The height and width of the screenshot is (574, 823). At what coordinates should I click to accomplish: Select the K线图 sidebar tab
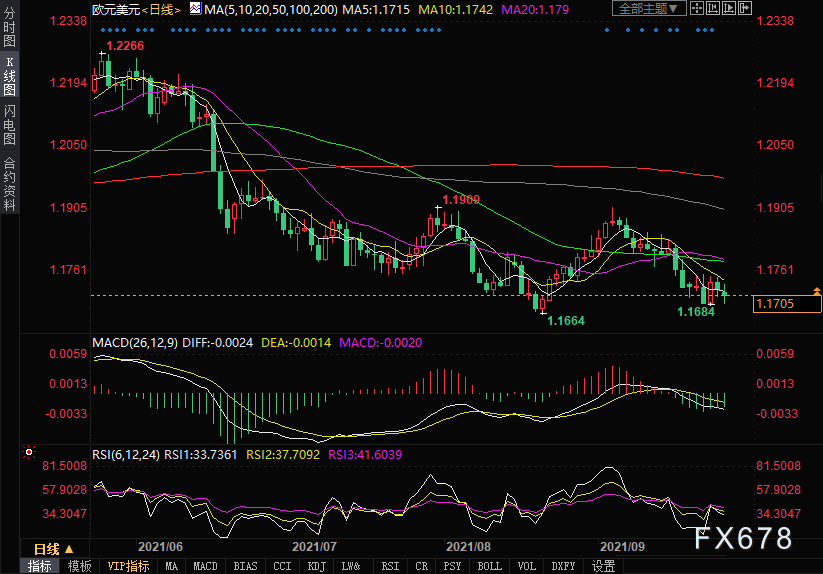pyautogui.click(x=10, y=77)
